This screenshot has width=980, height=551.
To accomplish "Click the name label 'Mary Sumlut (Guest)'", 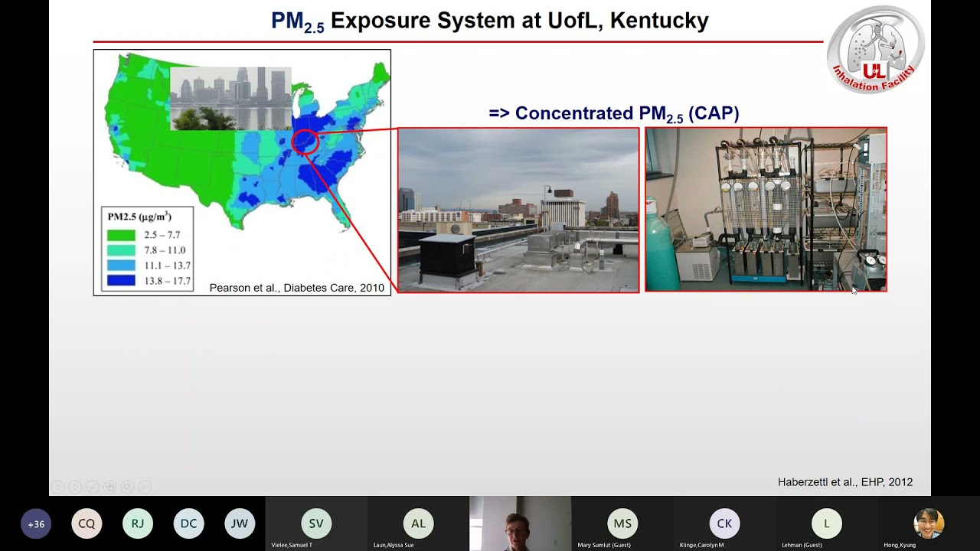I will 604,545.
